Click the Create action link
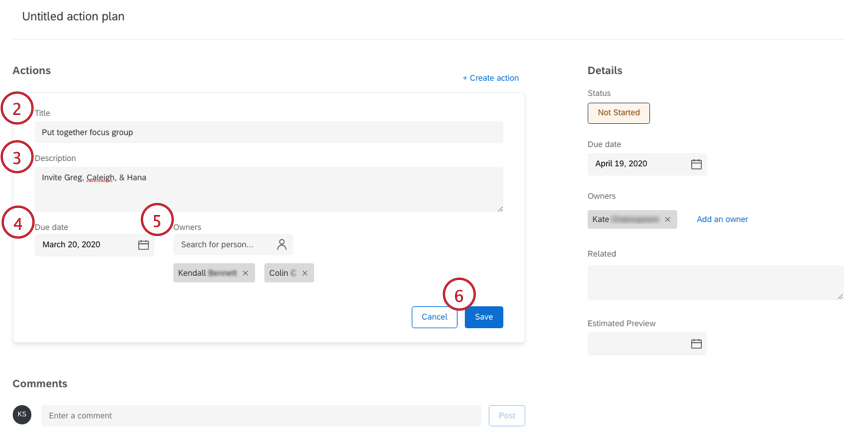850x436 pixels. (490, 78)
